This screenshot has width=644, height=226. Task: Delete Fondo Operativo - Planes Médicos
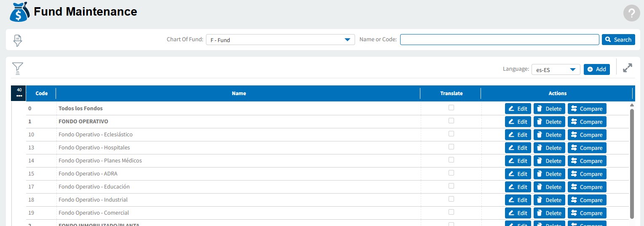550,161
